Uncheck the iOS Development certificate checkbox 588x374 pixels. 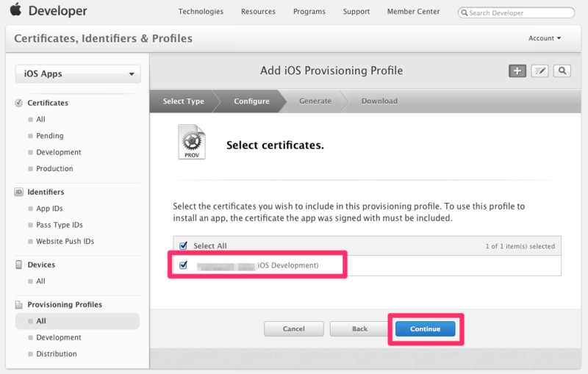pyautogui.click(x=183, y=265)
